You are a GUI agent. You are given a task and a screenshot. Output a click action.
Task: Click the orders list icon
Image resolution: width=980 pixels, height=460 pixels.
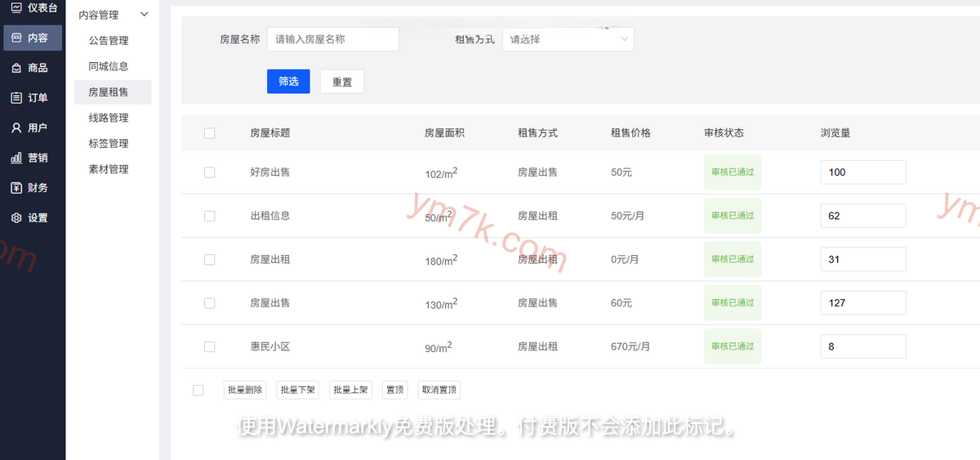coord(16,98)
